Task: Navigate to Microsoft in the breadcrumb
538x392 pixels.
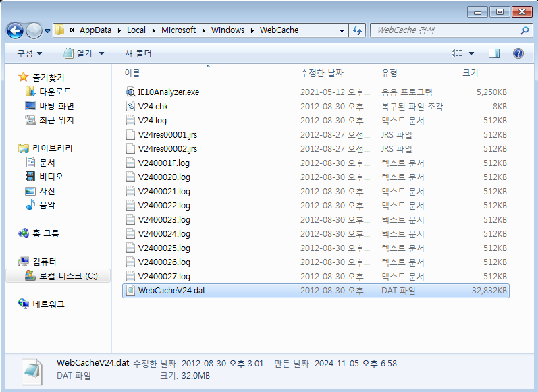Action: (x=178, y=30)
